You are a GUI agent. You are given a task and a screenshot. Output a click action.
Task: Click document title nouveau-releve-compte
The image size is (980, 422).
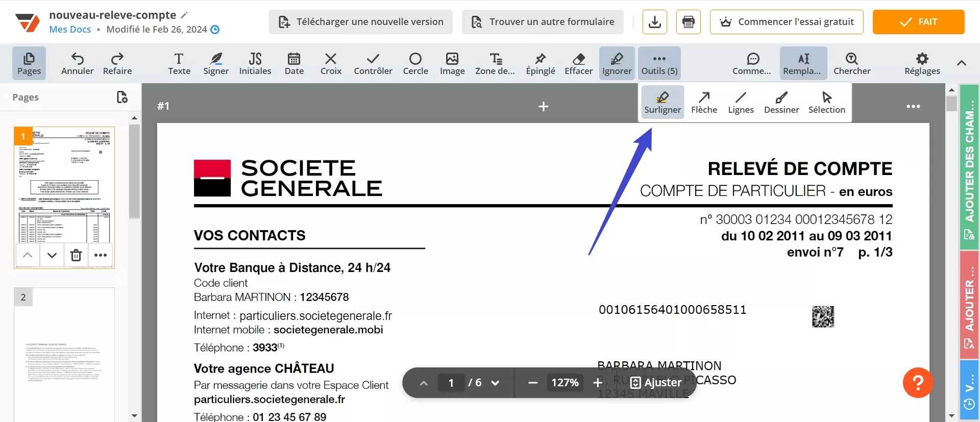pos(113,15)
